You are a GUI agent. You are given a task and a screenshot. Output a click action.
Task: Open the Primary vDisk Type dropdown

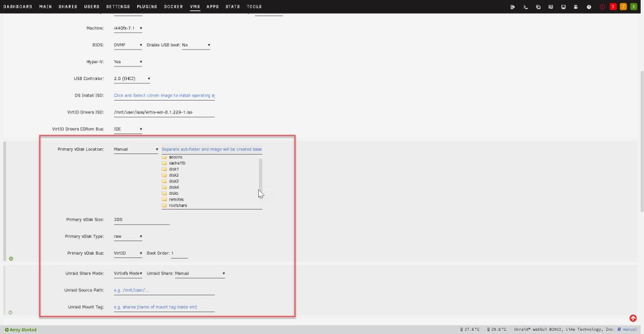(x=128, y=237)
